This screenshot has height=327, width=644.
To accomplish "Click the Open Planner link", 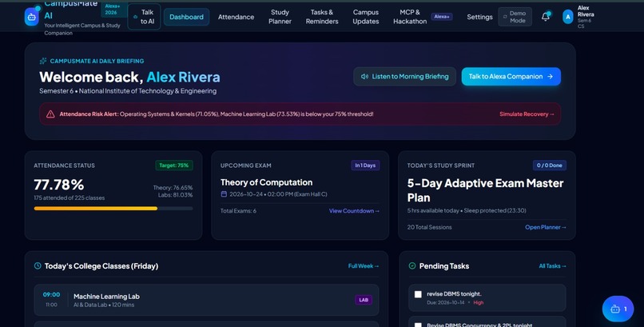I will pos(546,227).
